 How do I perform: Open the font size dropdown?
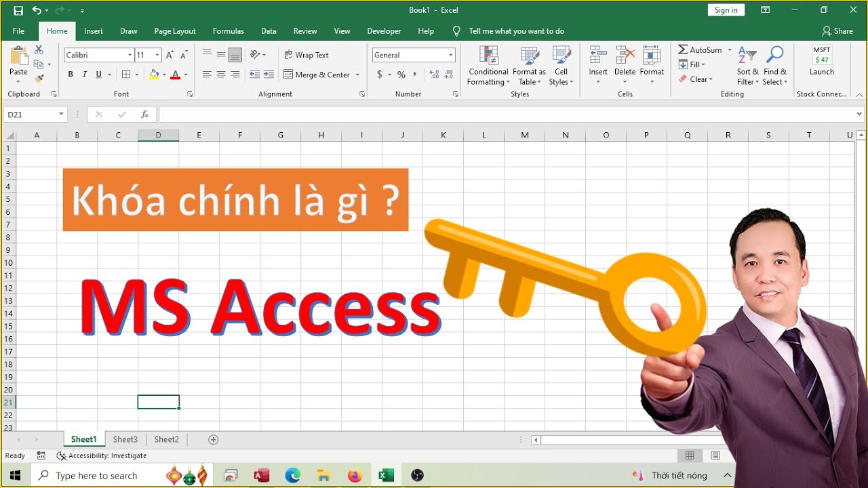[x=157, y=55]
